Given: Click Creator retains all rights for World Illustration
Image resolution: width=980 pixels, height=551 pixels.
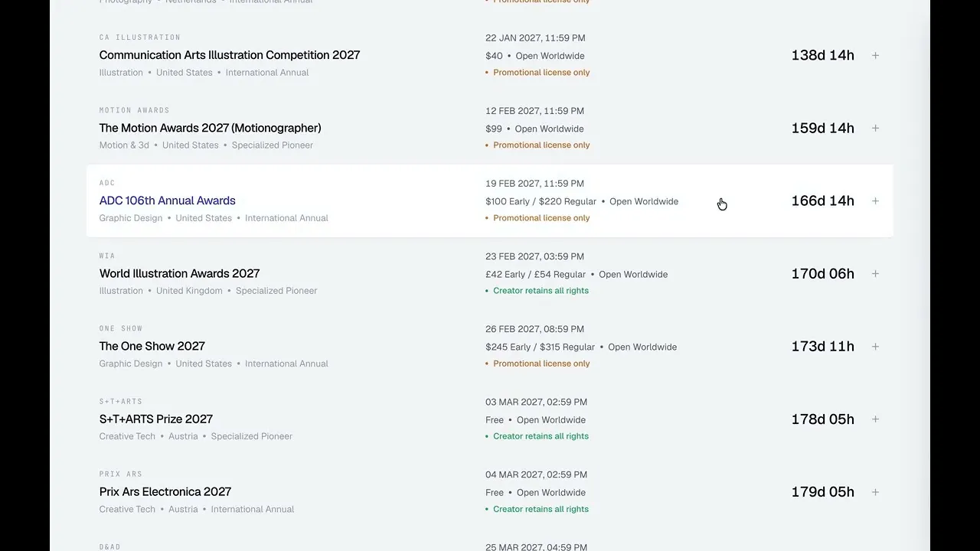Looking at the screenshot, I should click(541, 291).
